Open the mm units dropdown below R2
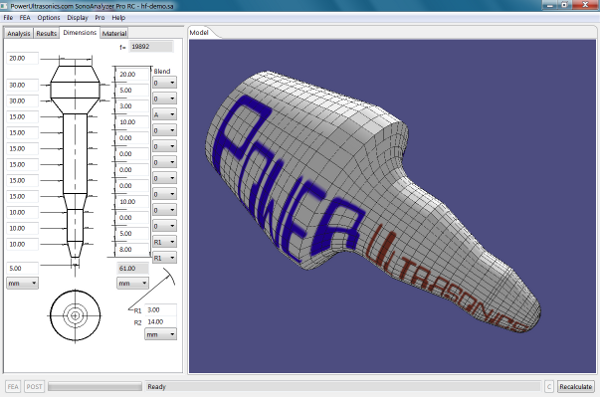The height and width of the screenshot is (397, 600). coord(160,334)
